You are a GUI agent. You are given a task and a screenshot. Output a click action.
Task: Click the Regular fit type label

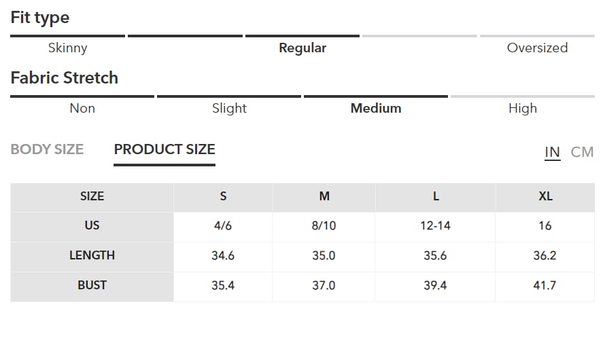coord(302,48)
